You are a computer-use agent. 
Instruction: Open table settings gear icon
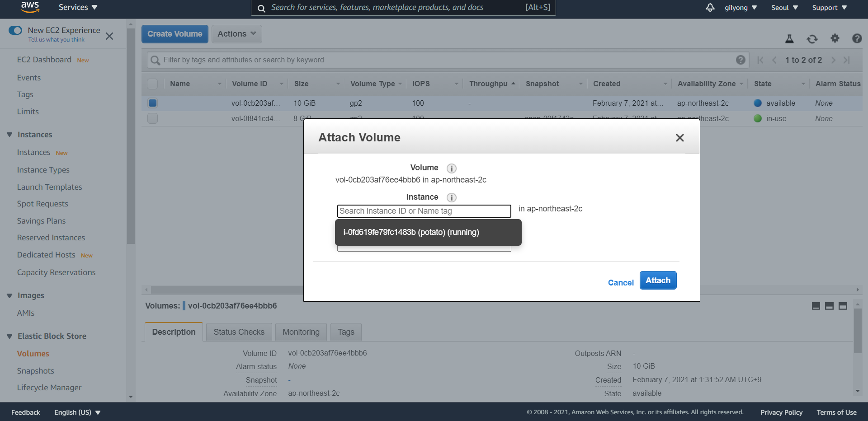point(835,38)
